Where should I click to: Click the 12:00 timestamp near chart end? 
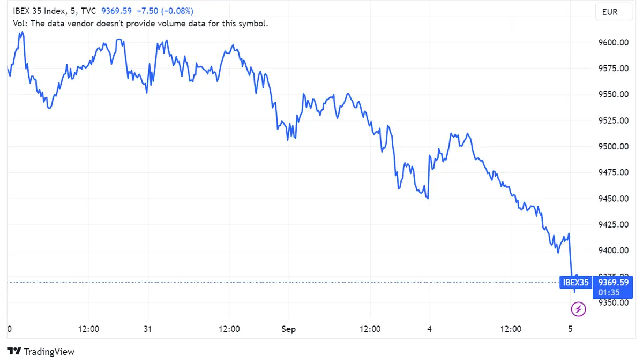(x=511, y=329)
